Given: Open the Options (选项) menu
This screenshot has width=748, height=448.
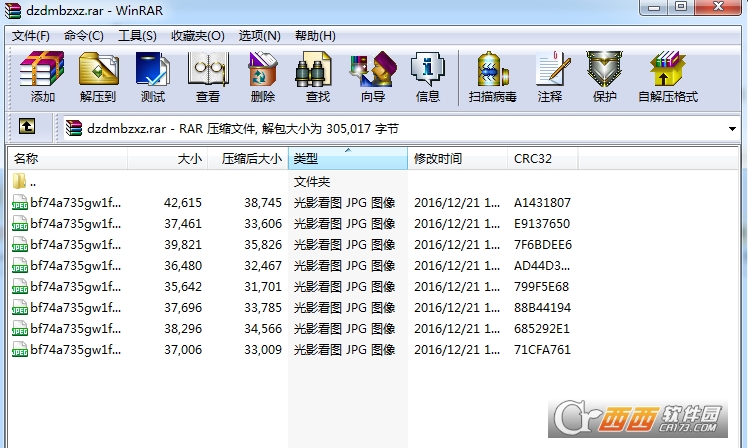Looking at the screenshot, I should 259,36.
